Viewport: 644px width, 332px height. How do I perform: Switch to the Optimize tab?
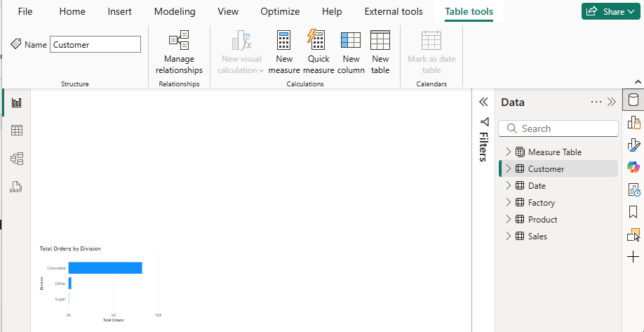tap(280, 11)
